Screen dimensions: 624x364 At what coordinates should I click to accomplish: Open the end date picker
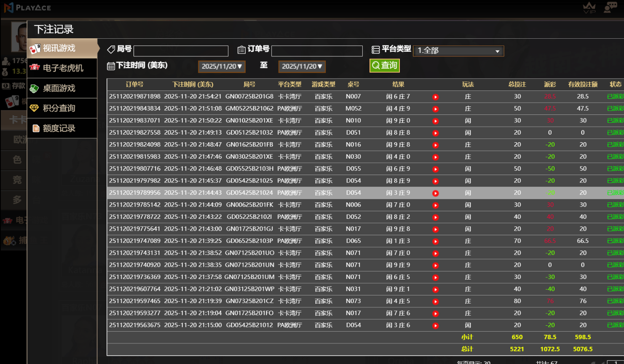pyautogui.click(x=302, y=66)
